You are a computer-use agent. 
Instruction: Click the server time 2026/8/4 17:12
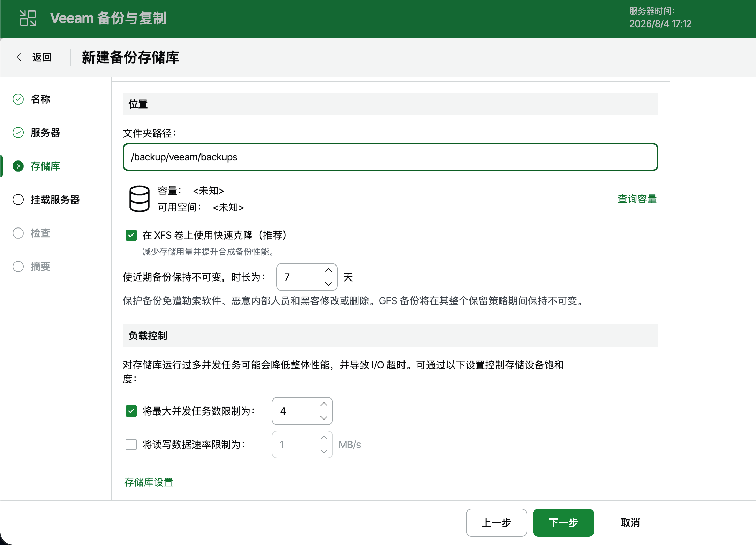click(660, 24)
